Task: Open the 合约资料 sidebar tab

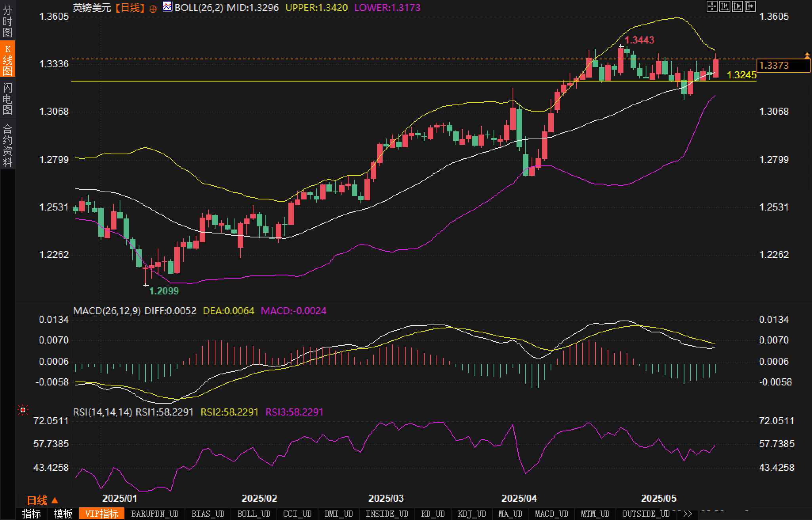Action: [8, 145]
